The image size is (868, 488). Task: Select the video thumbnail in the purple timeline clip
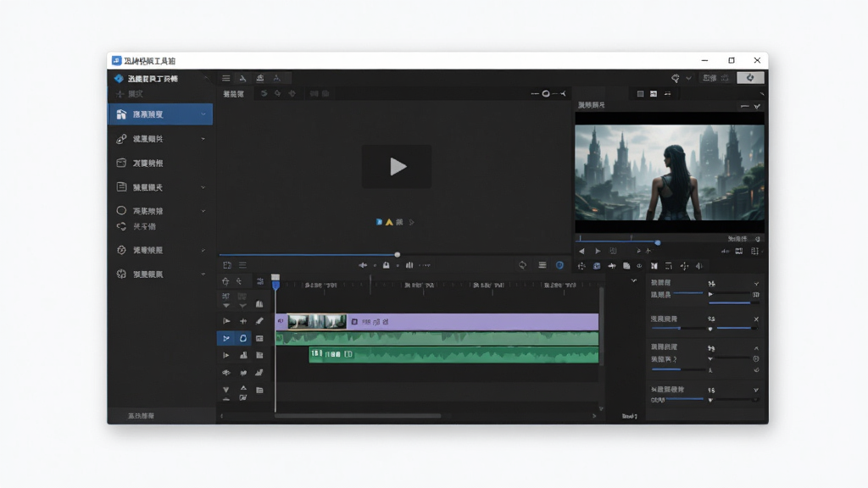317,321
